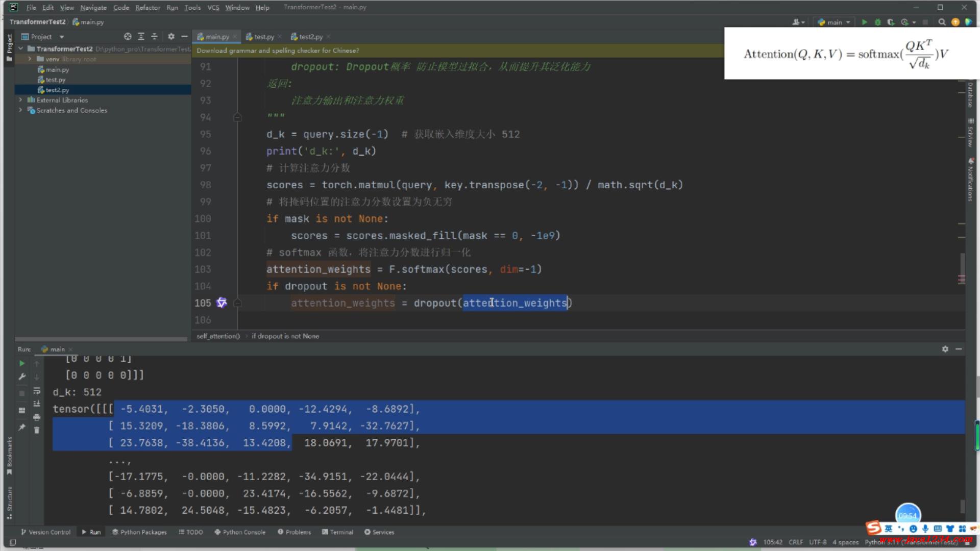
Task: Clear console output with the trash icon
Action: (x=37, y=430)
